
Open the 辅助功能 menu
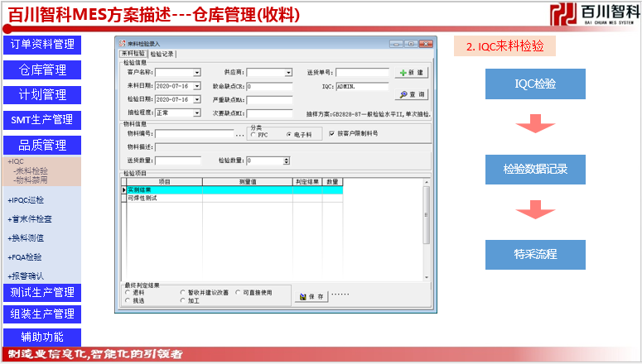click(x=42, y=337)
